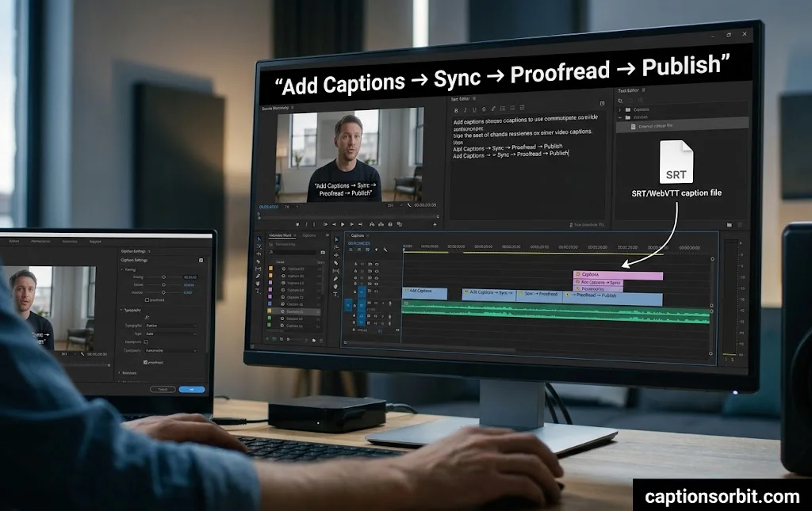812x511 pixels.
Task: Click the third Timing slider handle on laptop
Action: (x=163, y=292)
